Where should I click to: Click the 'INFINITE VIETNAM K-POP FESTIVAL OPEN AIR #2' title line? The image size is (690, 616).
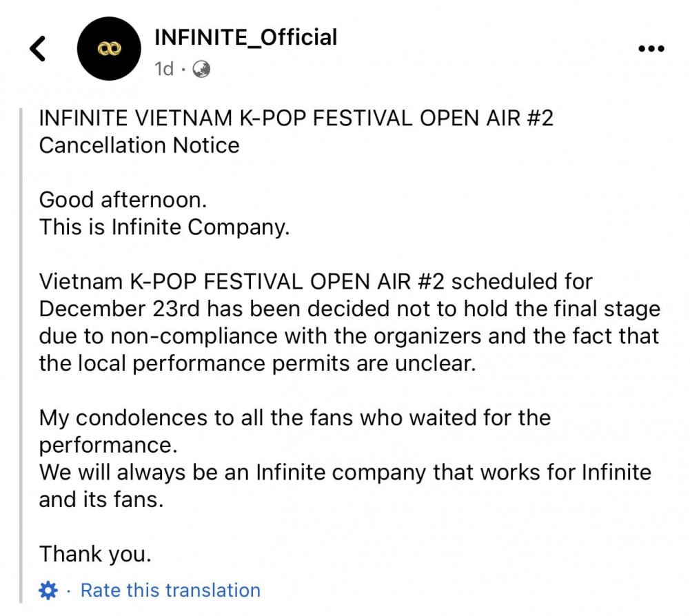click(x=296, y=119)
